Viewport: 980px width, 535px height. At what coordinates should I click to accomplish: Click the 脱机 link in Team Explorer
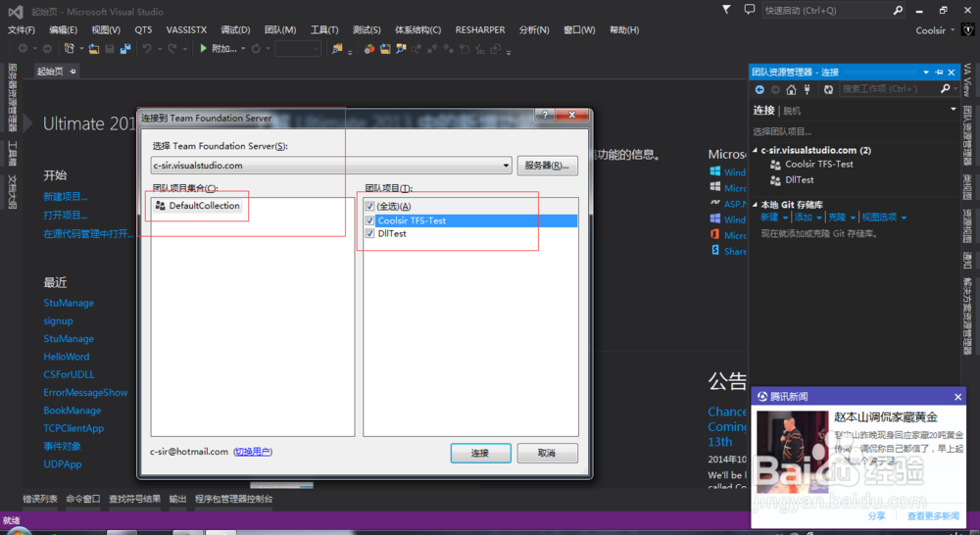792,111
